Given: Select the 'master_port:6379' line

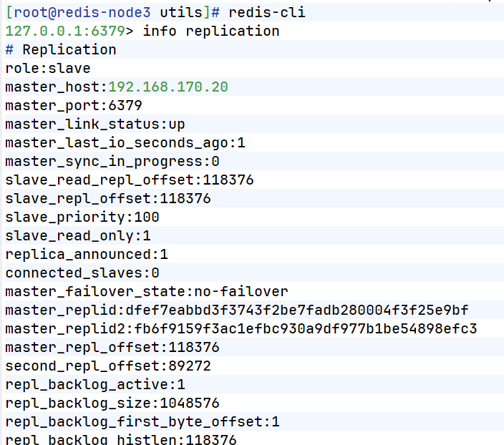Looking at the screenshot, I should tap(74, 106).
